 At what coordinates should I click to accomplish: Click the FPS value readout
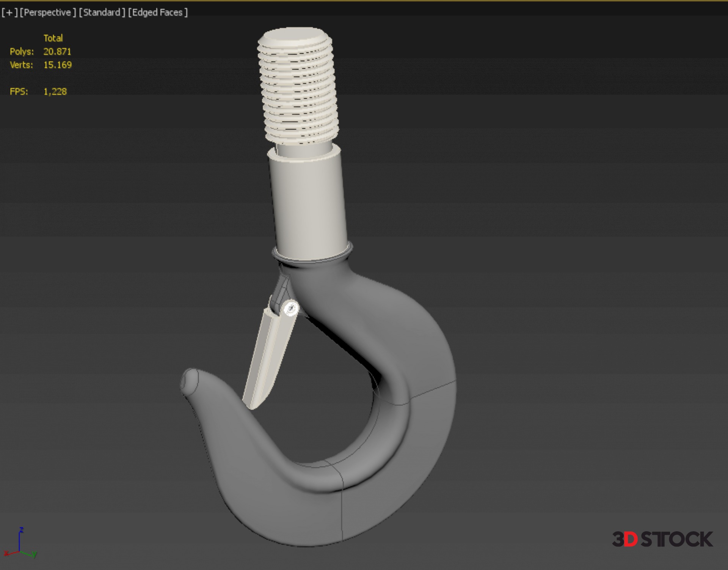pyautogui.click(x=55, y=91)
